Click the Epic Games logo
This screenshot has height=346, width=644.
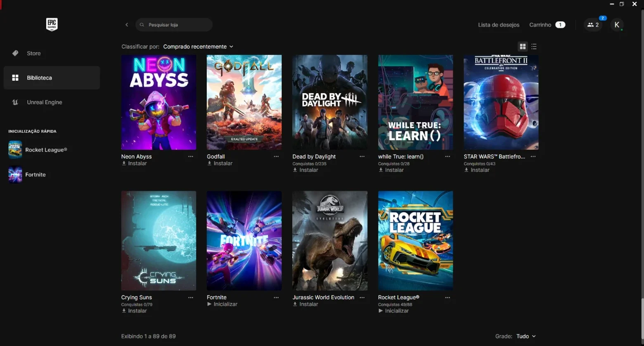[52, 24]
